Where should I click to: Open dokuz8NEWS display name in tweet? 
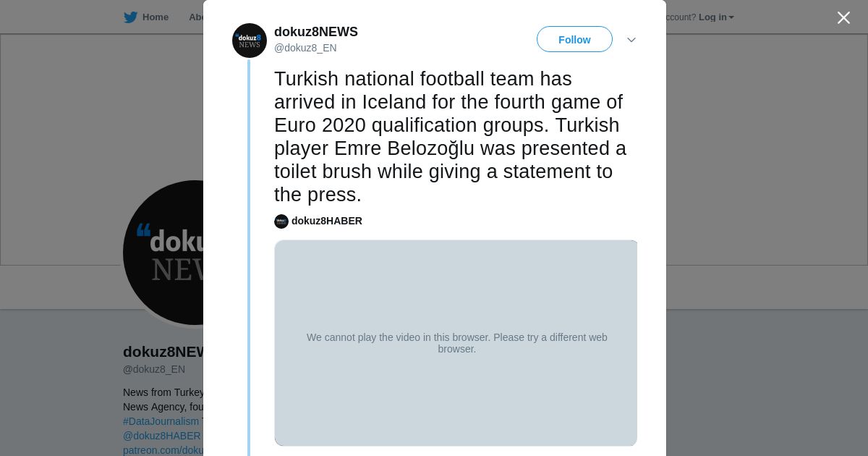click(316, 32)
